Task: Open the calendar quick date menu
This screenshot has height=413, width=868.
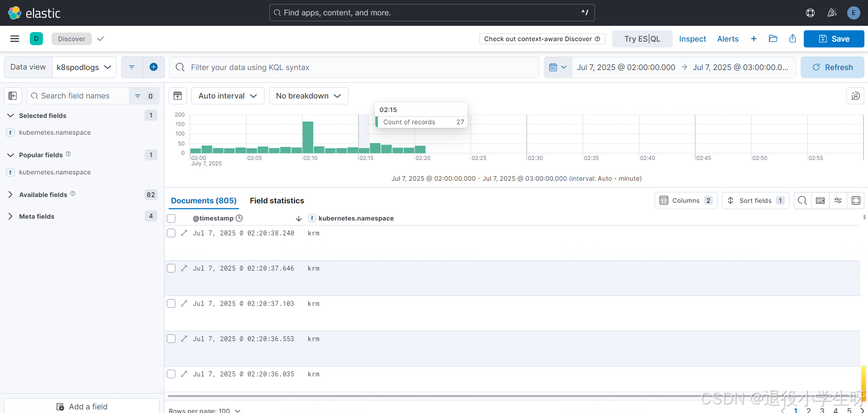Action: (558, 67)
